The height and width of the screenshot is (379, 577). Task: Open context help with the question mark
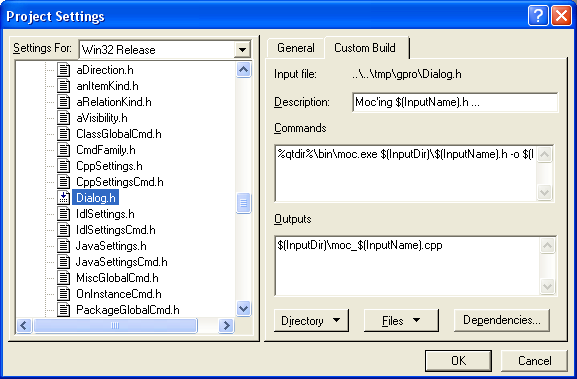point(538,16)
